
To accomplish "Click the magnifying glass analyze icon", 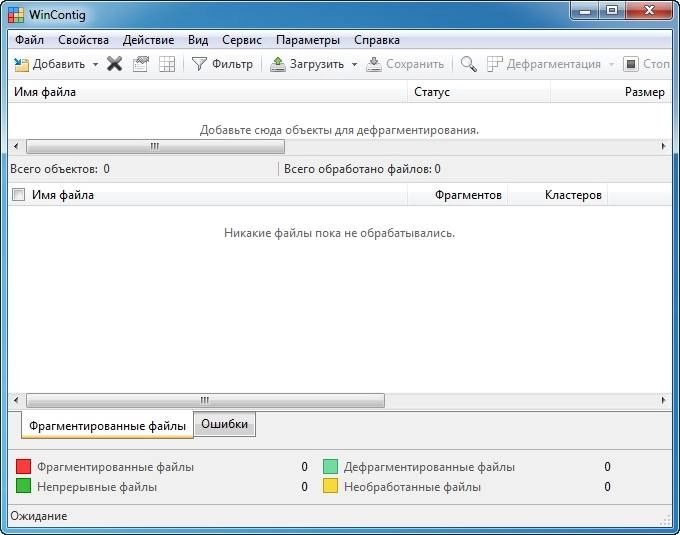I will pyautogui.click(x=469, y=64).
